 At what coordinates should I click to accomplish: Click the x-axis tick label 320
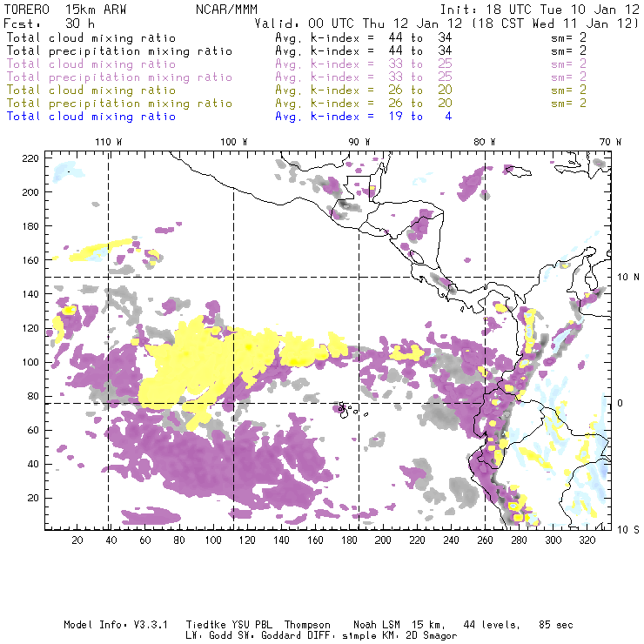[587, 540]
